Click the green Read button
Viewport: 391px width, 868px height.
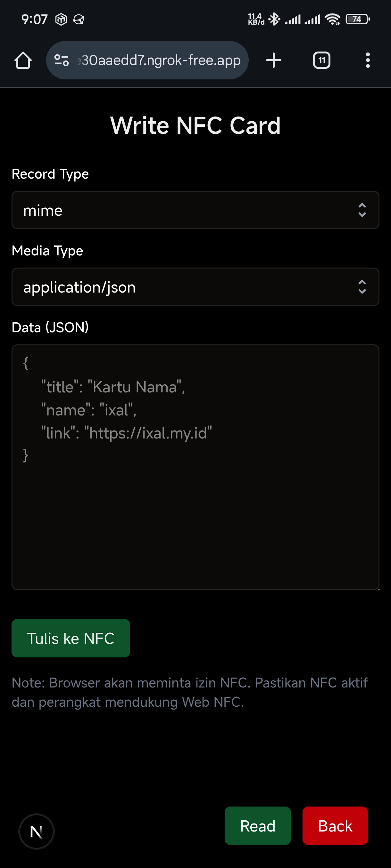click(257, 825)
